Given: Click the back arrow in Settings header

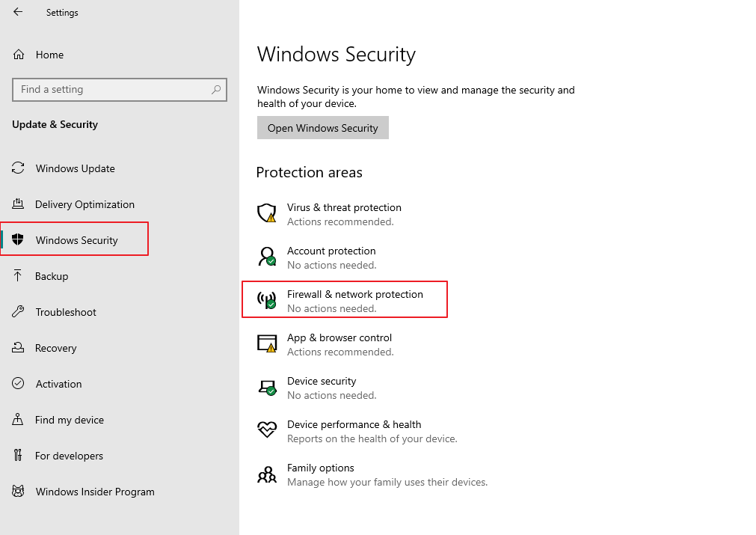Looking at the screenshot, I should coord(18,12).
